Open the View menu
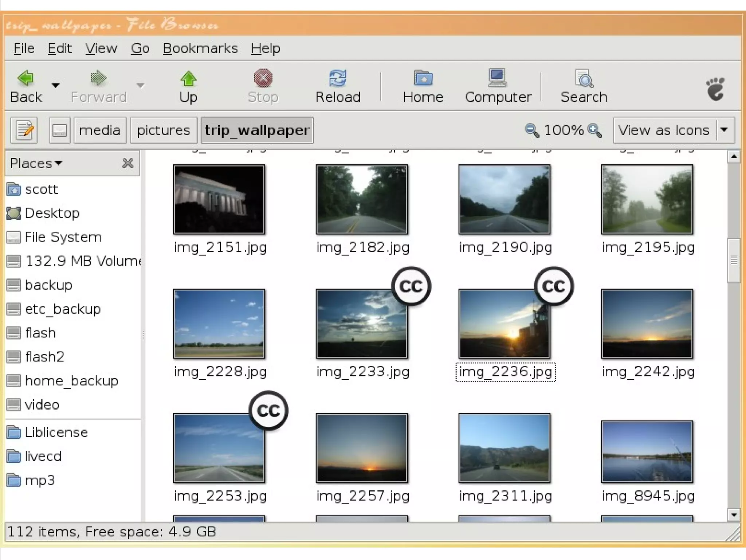 pos(101,48)
